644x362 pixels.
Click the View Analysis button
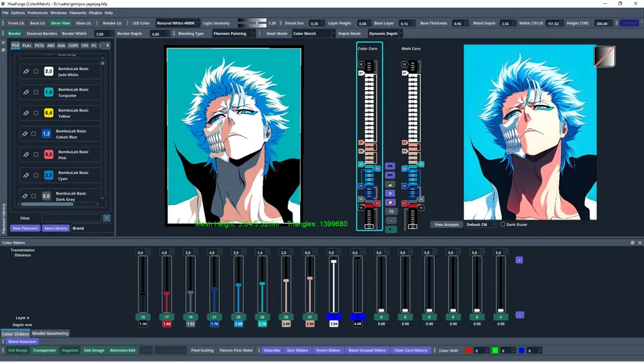pyautogui.click(x=446, y=225)
